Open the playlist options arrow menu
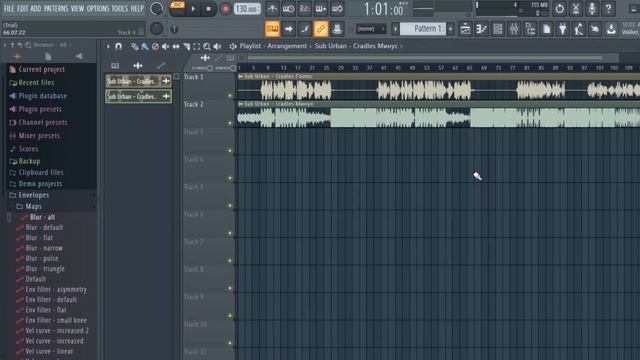Image resolution: width=640 pixels, height=360 pixels. [x=108, y=46]
